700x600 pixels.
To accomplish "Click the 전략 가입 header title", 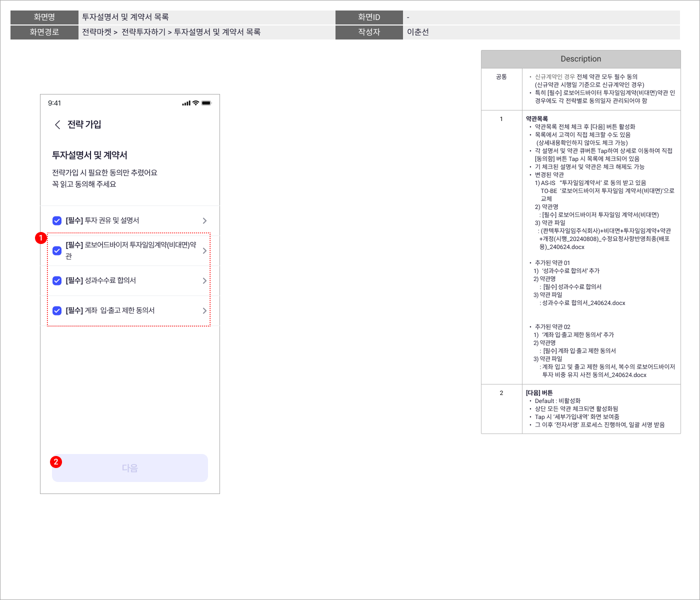I will click(x=84, y=124).
